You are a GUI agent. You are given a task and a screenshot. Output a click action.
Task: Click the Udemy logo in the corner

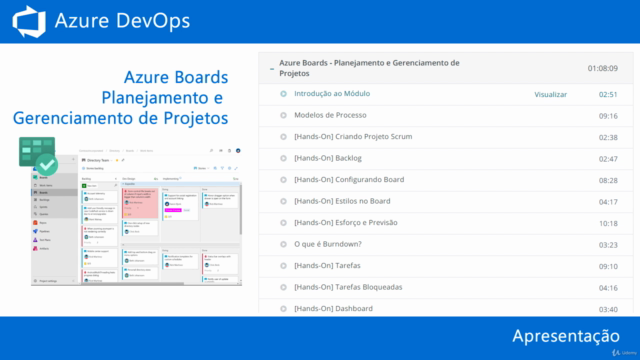624,352
